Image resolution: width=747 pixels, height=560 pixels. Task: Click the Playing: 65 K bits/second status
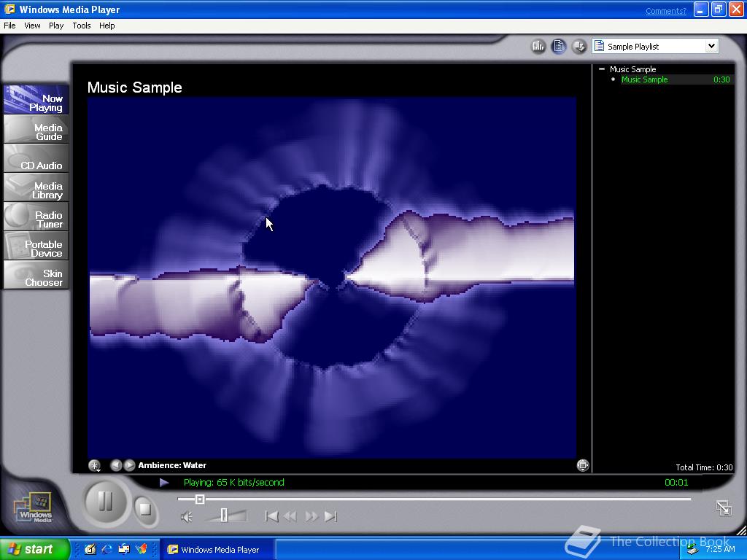234,483
